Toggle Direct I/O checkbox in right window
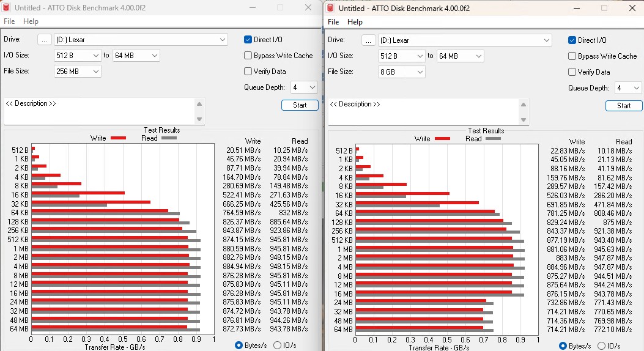 click(572, 40)
